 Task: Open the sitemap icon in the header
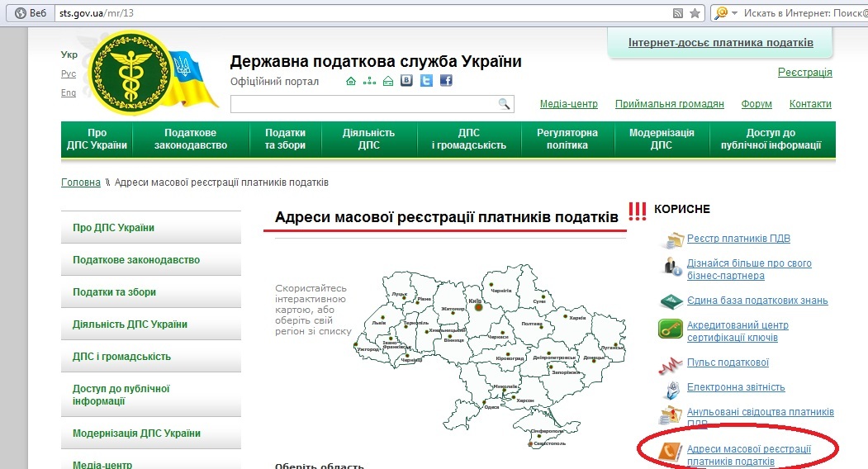369,81
